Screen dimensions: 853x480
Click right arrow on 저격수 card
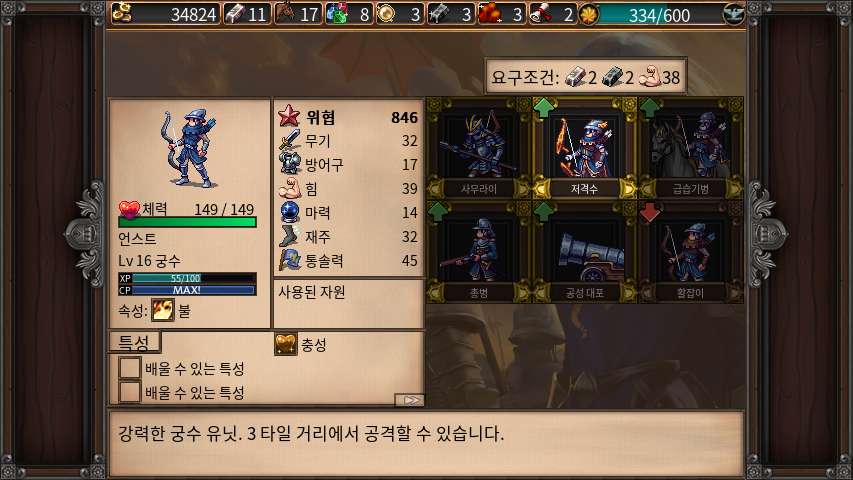[627, 189]
